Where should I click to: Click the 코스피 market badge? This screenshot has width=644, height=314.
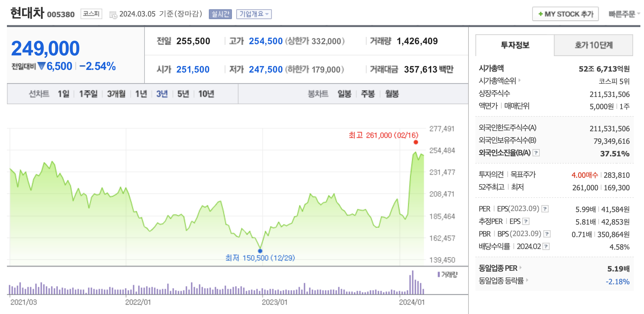(x=91, y=14)
